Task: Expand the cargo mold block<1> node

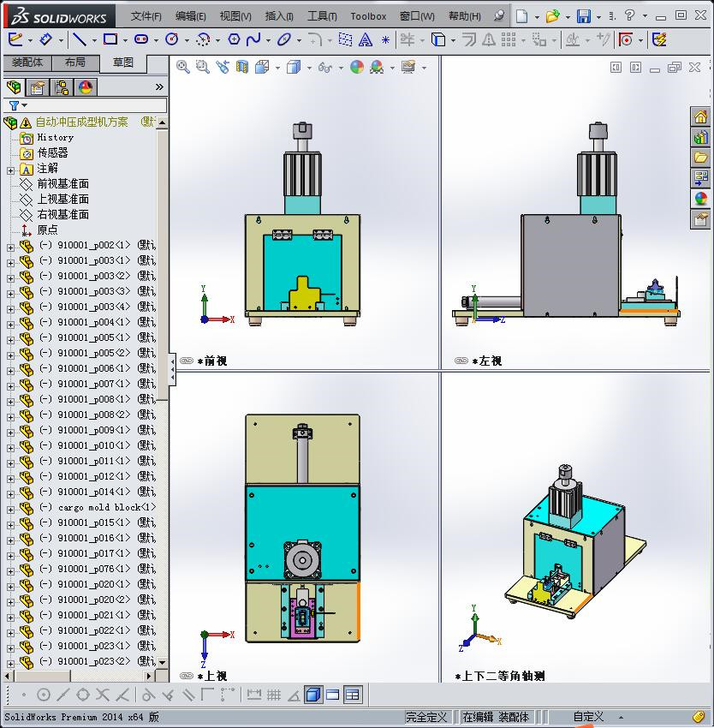Action: [x=10, y=510]
